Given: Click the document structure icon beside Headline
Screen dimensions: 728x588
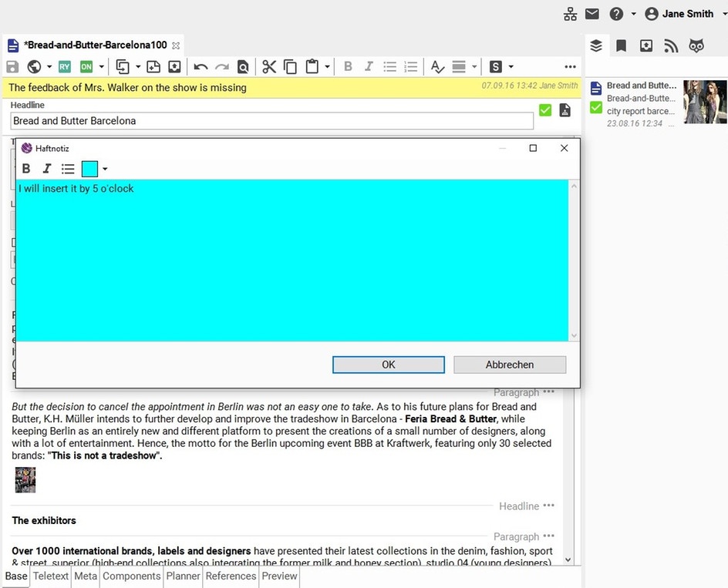Looking at the screenshot, I should 565,110.
